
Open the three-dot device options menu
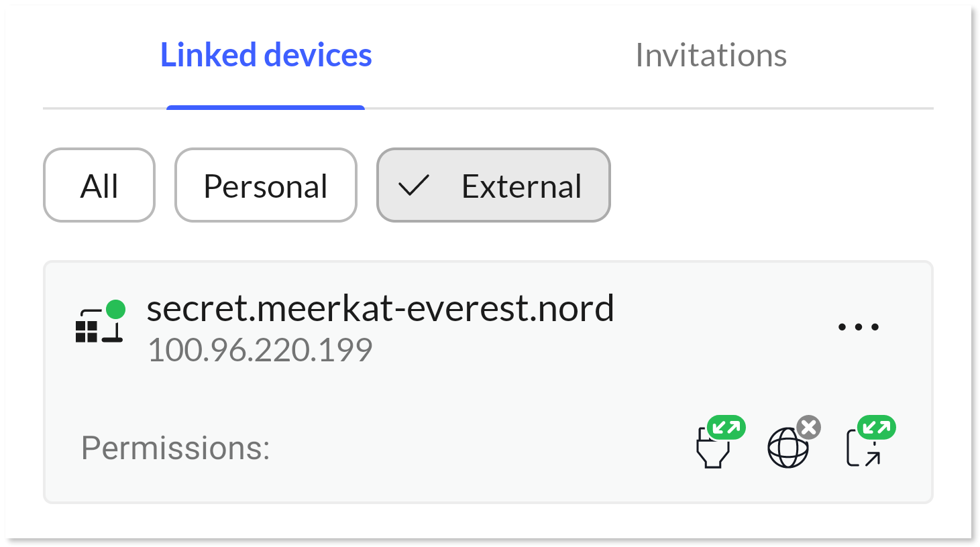859,326
